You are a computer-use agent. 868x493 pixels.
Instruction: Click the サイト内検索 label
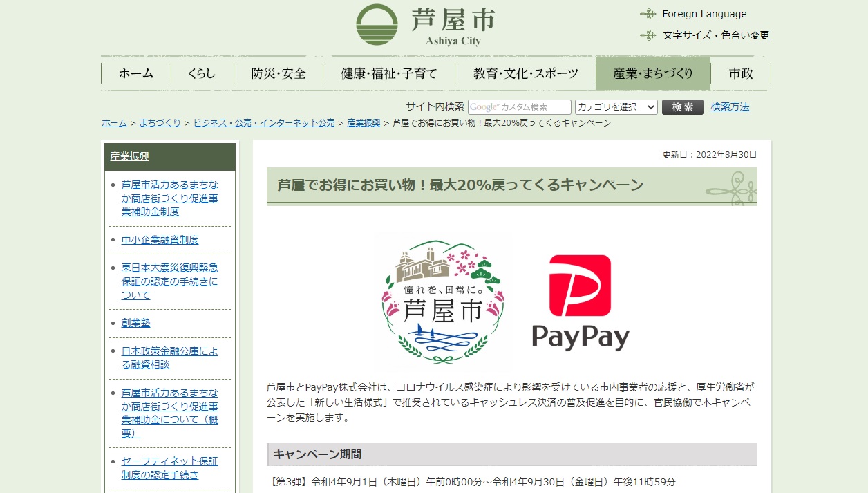(435, 106)
